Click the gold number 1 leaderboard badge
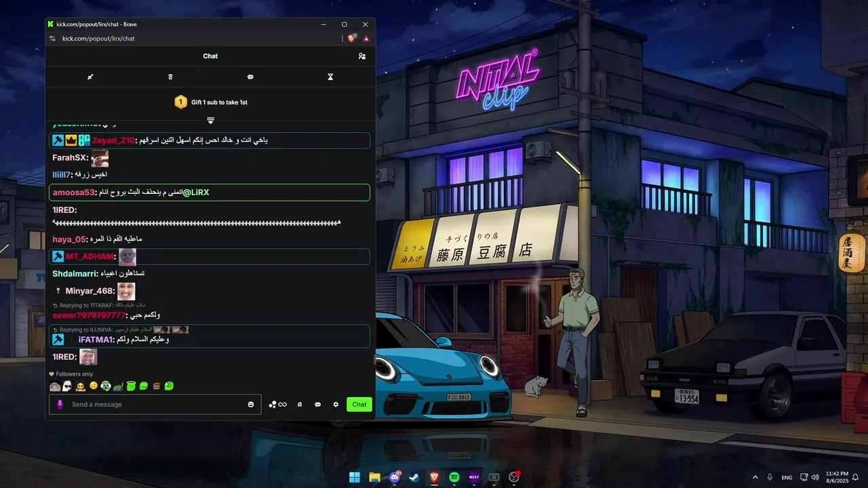 180,102
